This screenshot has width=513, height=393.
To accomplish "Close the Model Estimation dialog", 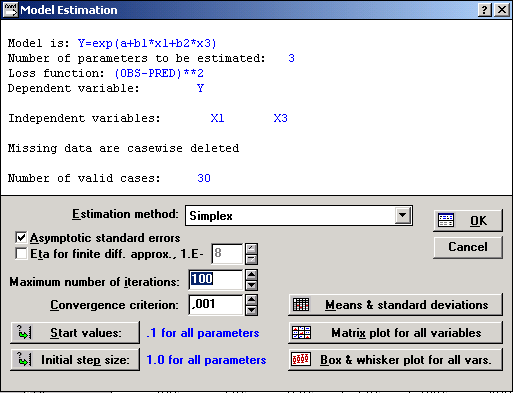I will (502, 10).
